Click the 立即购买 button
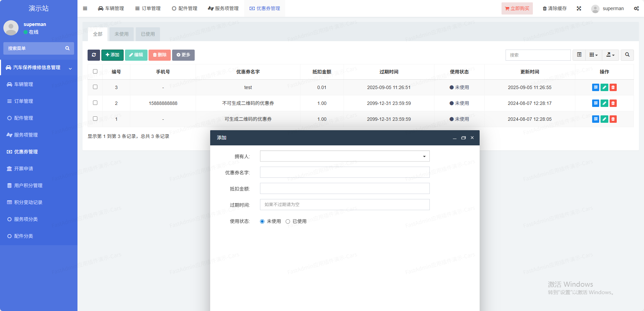Viewport: 644px width, 311px height. 517,8
